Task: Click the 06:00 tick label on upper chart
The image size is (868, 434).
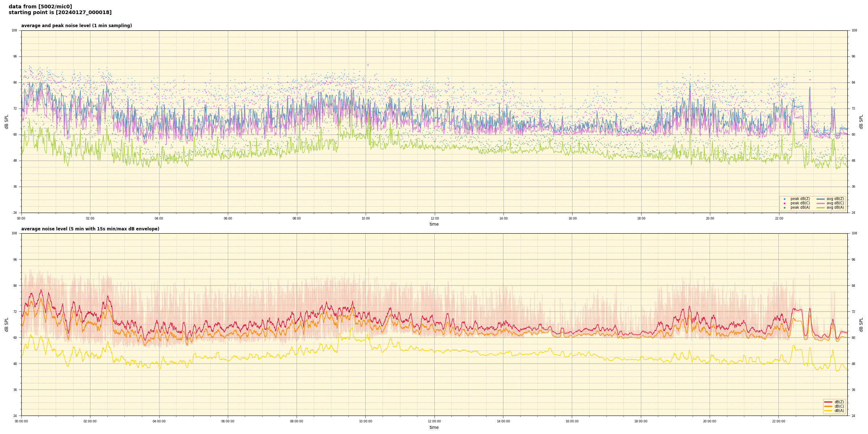Action: point(228,218)
